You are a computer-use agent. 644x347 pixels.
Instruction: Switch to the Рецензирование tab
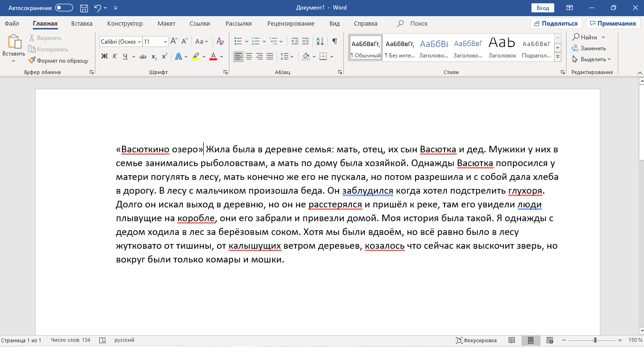[291, 24]
